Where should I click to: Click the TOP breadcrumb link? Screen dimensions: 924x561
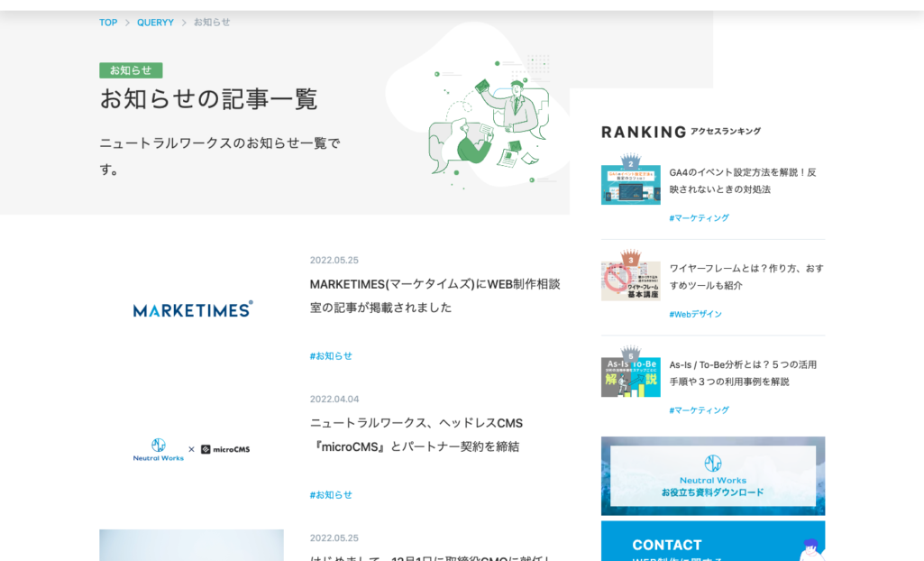(107, 22)
